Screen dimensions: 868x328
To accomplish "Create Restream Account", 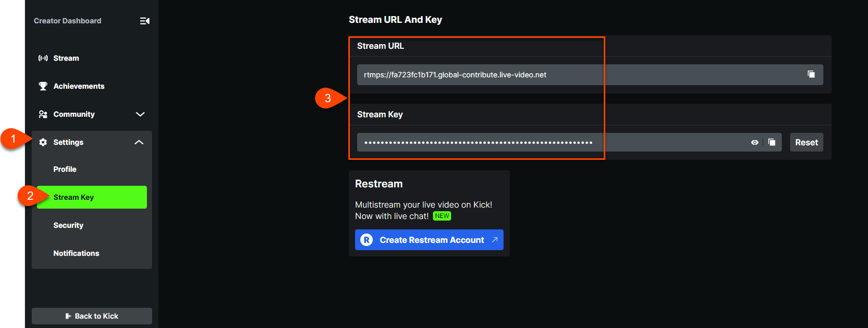I will (429, 240).
